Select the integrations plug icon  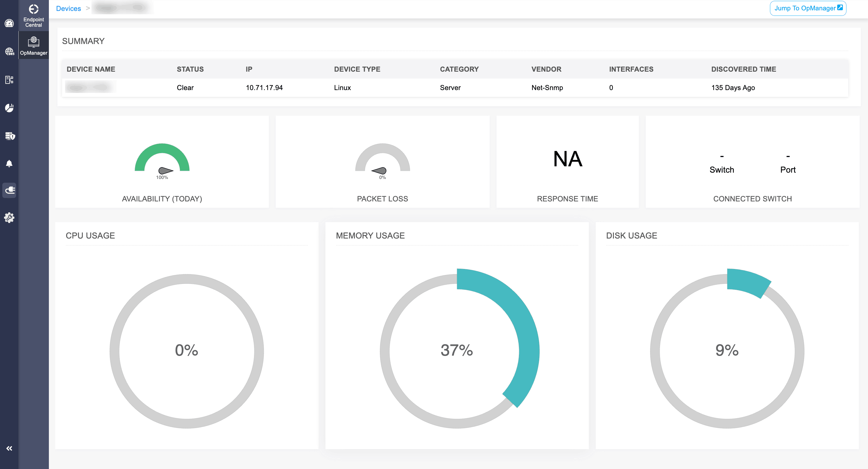(x=9, y=190)
